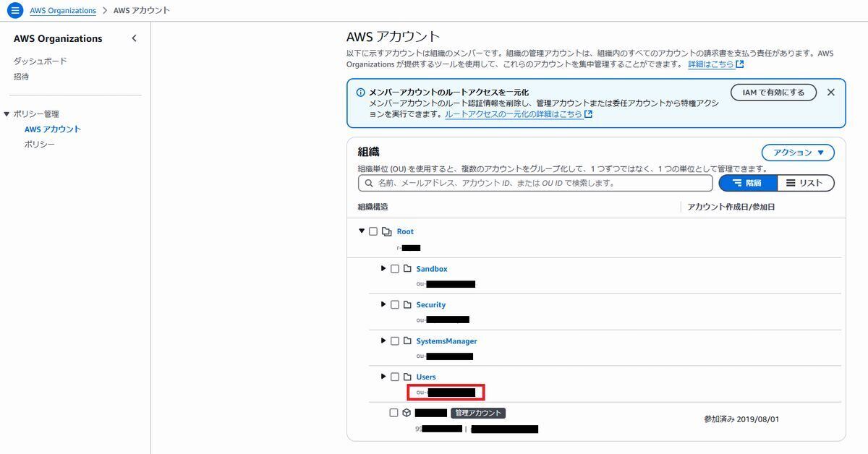
Task: Open the hamburger navigation menu icon
Action: 15,11
